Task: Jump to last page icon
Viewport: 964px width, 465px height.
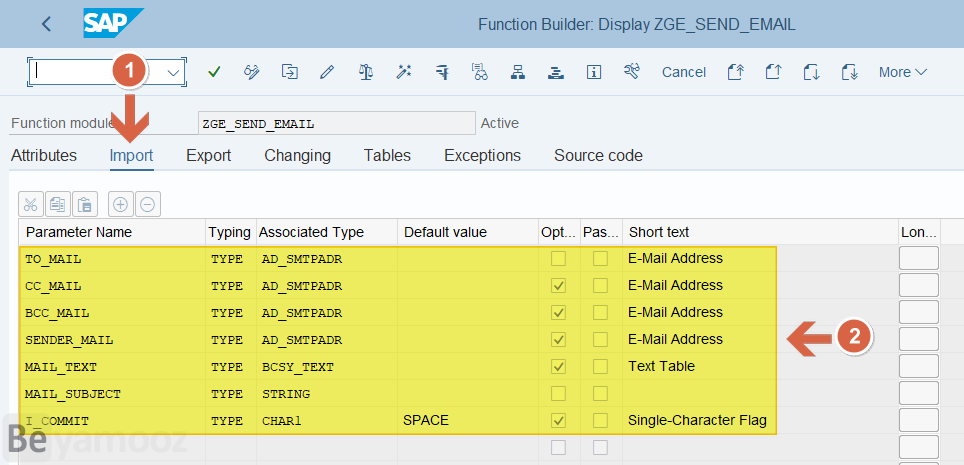Action: tap(850, 72)
